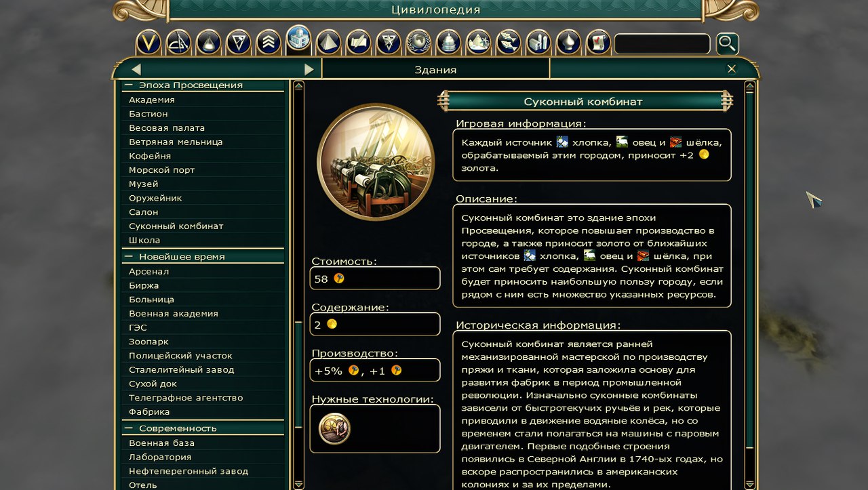The image size is (868, 490).
Task: Select the Wonders pyramid category icon
Action: (x=328, y=43)
